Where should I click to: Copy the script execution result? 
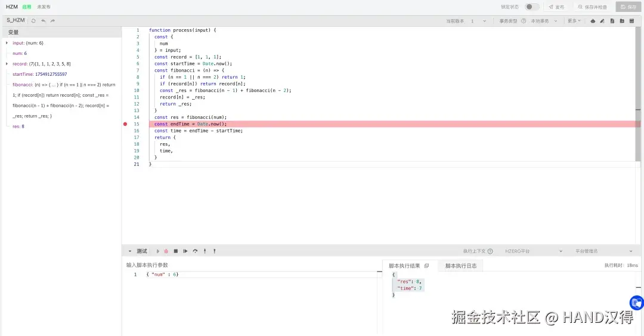coord(427,266)
